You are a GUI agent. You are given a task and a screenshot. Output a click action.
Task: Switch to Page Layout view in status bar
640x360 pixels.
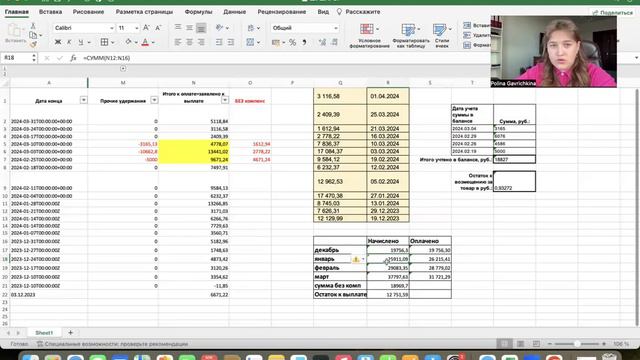pyautogui.click(x=520, y=344)
